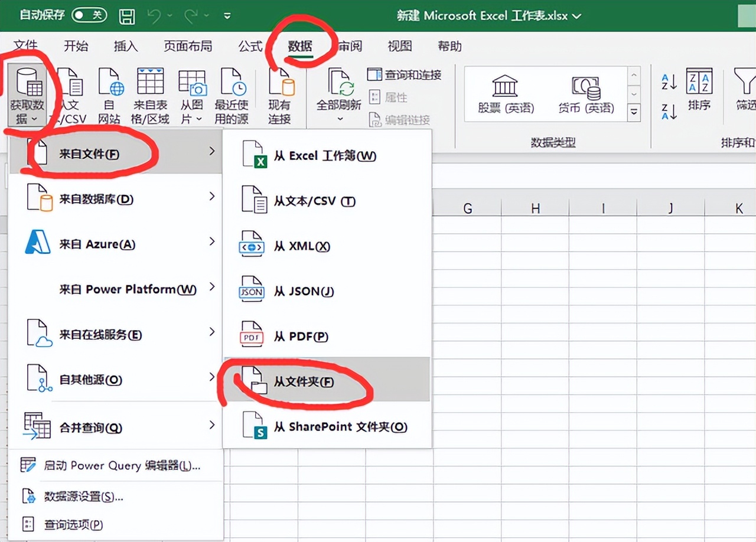Click the 来自表格/区域 table icon
The height and width of the screenshot is (542, 756).
151,81
